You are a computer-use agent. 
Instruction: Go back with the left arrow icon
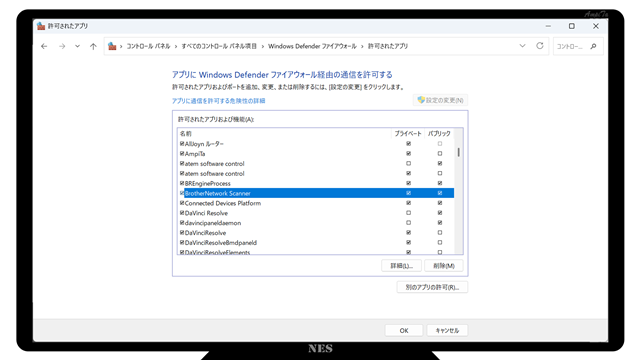44,47
